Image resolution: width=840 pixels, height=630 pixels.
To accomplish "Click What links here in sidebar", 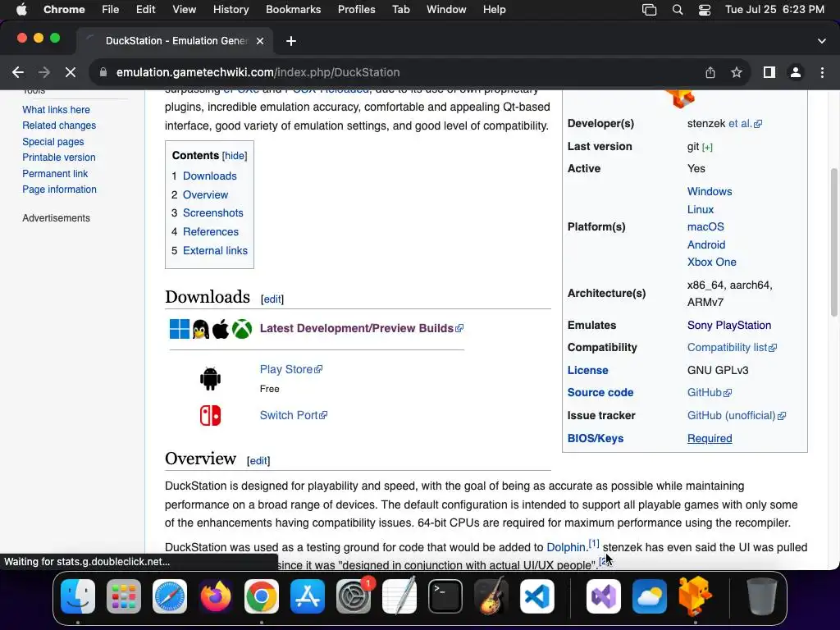I will tap(57, 110).
